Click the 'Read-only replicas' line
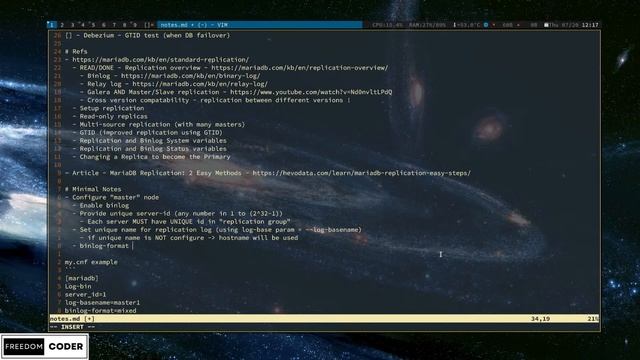 (x=110, y=116)
